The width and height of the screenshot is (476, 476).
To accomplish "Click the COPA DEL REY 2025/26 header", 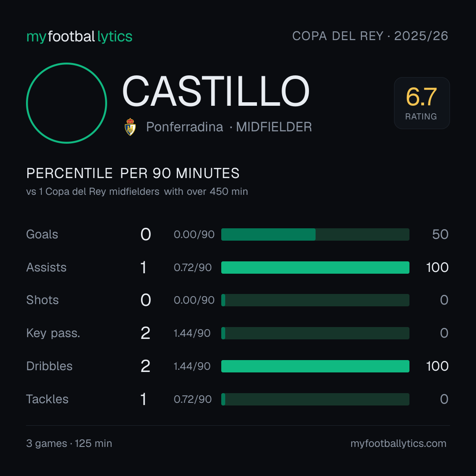I will point(370,36).
